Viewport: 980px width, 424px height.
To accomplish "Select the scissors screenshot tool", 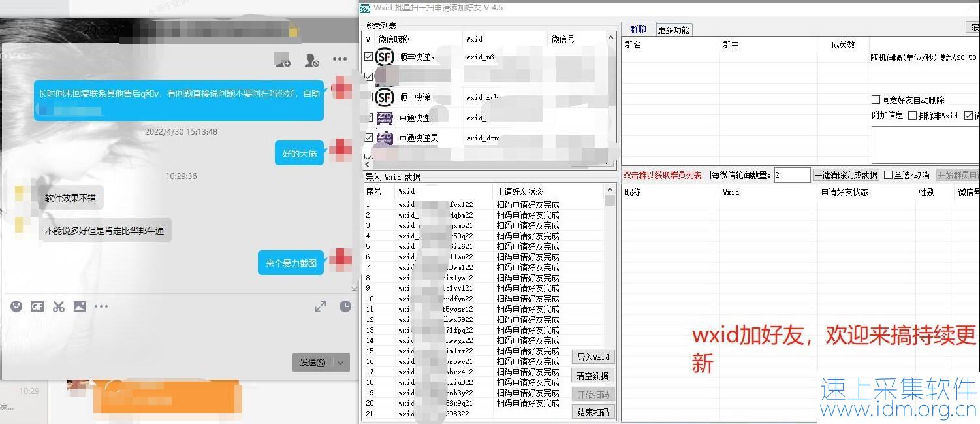I will coord(59,306).
